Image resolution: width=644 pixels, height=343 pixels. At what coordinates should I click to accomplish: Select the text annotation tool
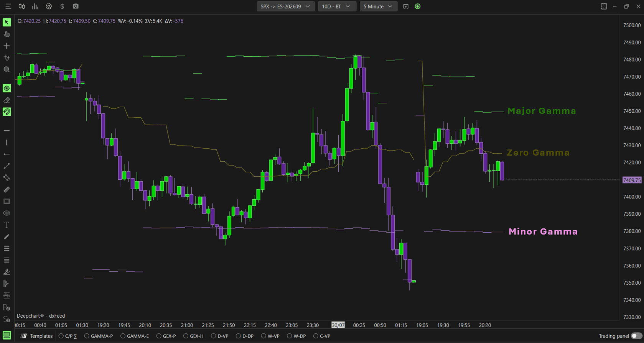[x=7, y=225]
